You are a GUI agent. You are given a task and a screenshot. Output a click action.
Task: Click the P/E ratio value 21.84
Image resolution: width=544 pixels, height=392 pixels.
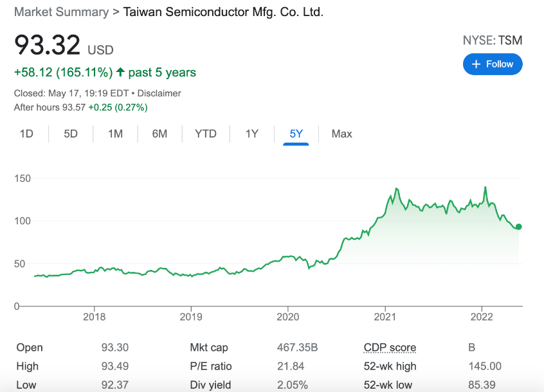pyautogui.click(x=291, y=366)
